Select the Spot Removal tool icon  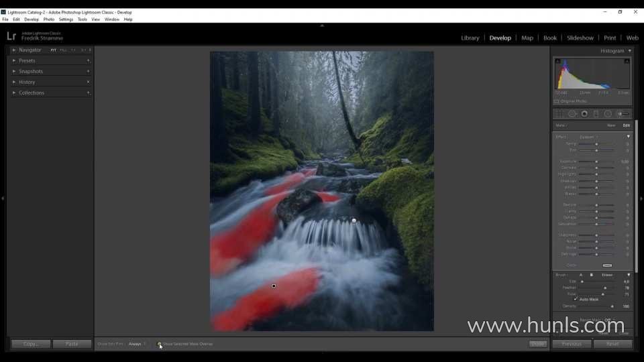point(572,114)
